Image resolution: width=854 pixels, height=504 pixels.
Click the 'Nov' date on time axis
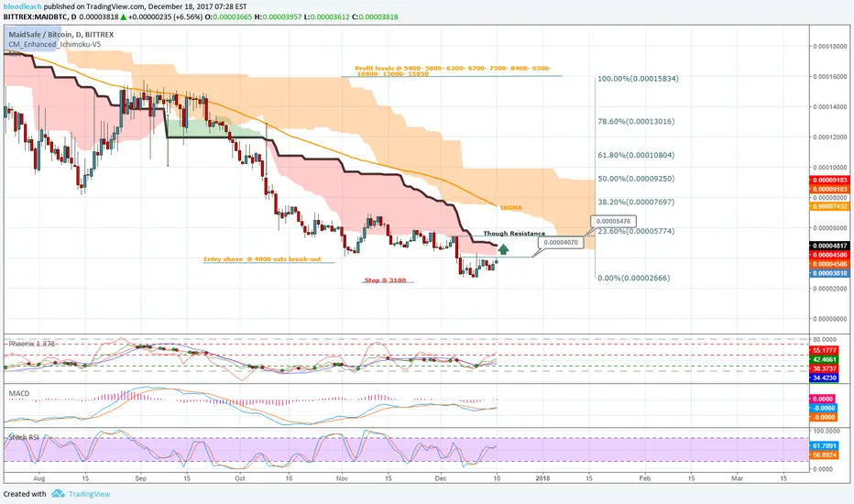point(342,478)
